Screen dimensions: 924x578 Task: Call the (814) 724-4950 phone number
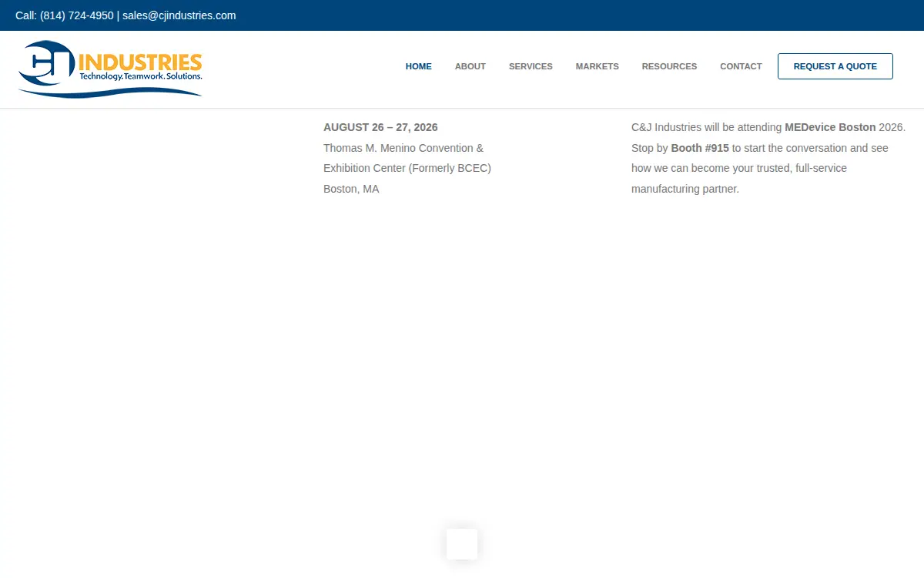click(77, 15)
